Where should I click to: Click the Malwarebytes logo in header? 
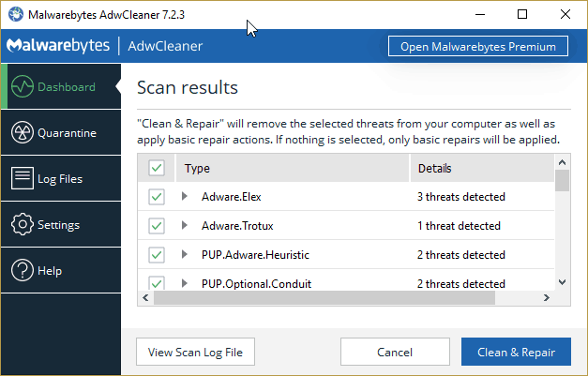(58, 46)
